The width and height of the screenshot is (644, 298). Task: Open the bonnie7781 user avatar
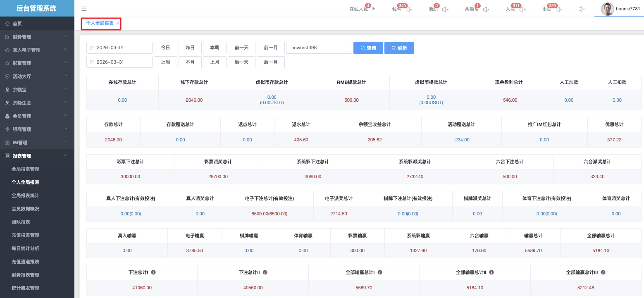click(607, 9)
